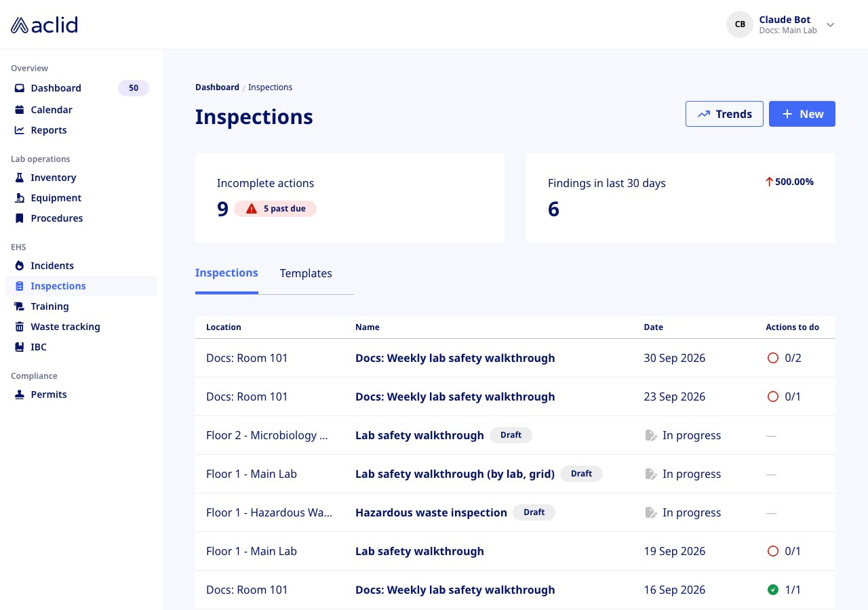
Task: Click the Procedures bookmark icon
Action: [x=20, y=218]
